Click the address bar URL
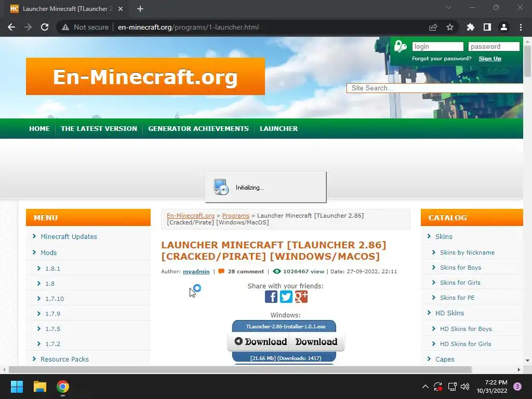 point(188,27)
